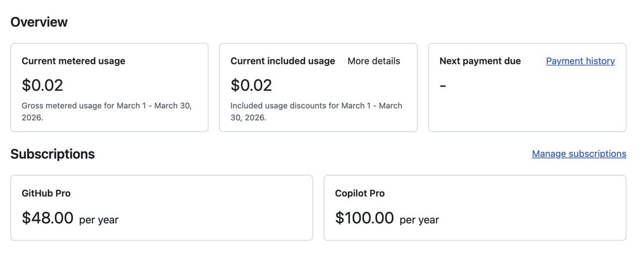644x260 pixels.
Task: Click the $0.02 metered usage amount
Action: coord(42,85)
